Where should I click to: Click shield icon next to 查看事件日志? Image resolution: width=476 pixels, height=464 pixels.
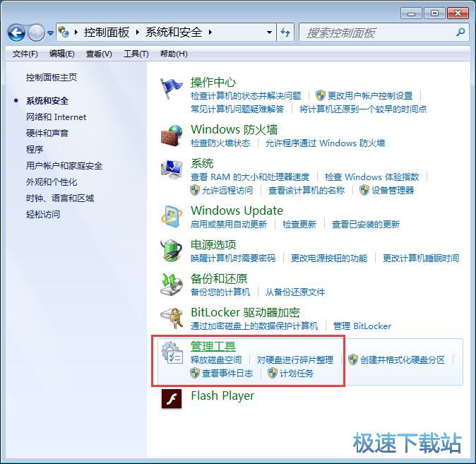195,373
